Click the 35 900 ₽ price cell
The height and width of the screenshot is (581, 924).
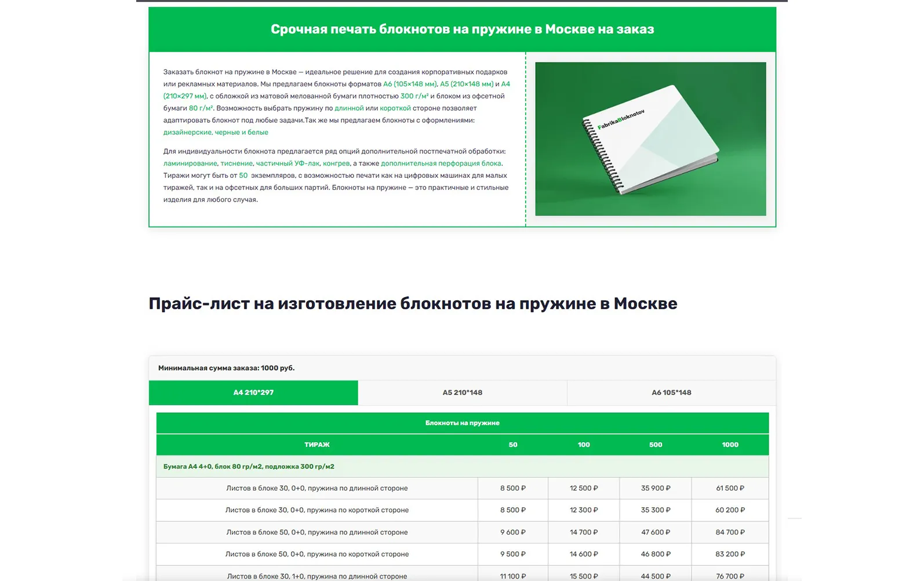pos(656,488)
